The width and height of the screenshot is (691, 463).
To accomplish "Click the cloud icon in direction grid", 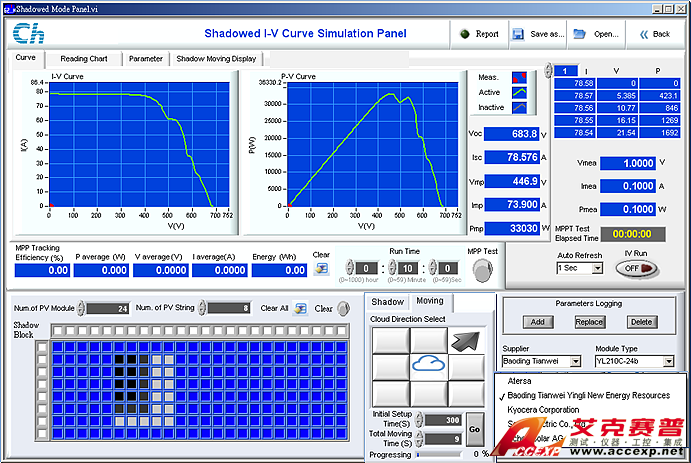I will (x=428, y=366).
